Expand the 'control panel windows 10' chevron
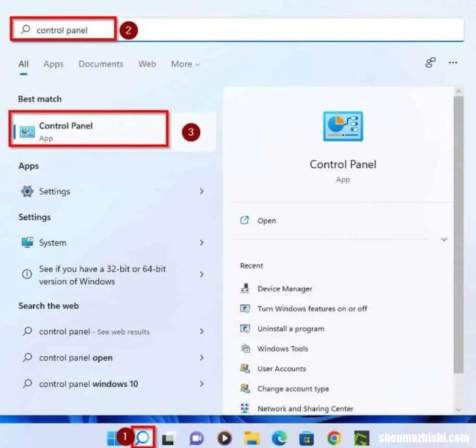Screen dimensions: 476x448 pyautogui.click(x=202, y=384)
